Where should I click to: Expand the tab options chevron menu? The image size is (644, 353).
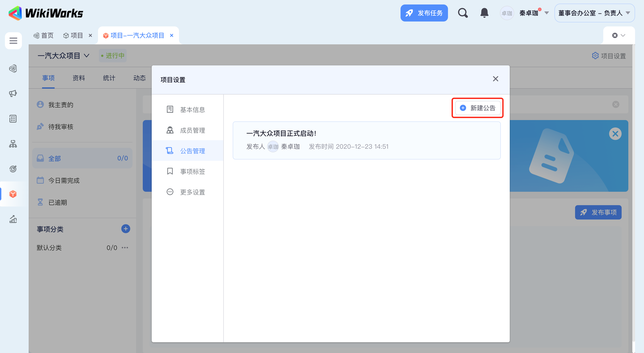[623, 36]
